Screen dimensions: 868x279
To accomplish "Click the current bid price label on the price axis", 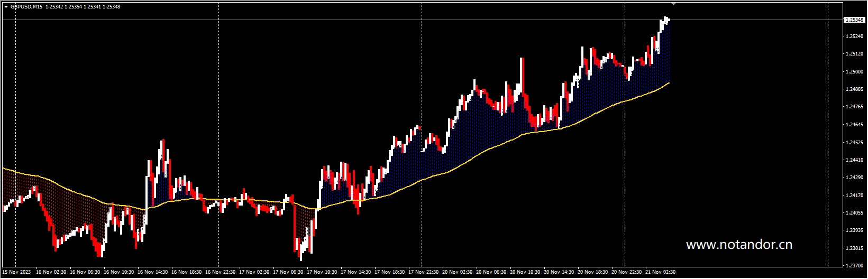I will click(x=853, y=20).
